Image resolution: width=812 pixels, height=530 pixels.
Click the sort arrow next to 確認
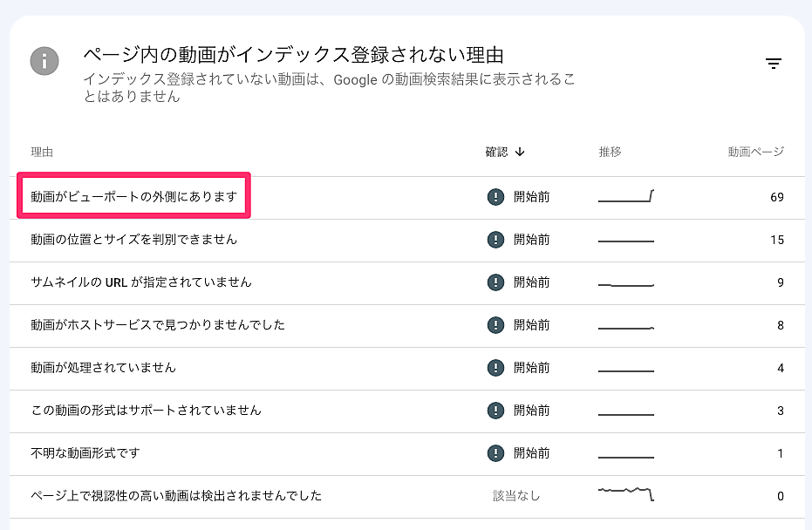click(521, 152)
